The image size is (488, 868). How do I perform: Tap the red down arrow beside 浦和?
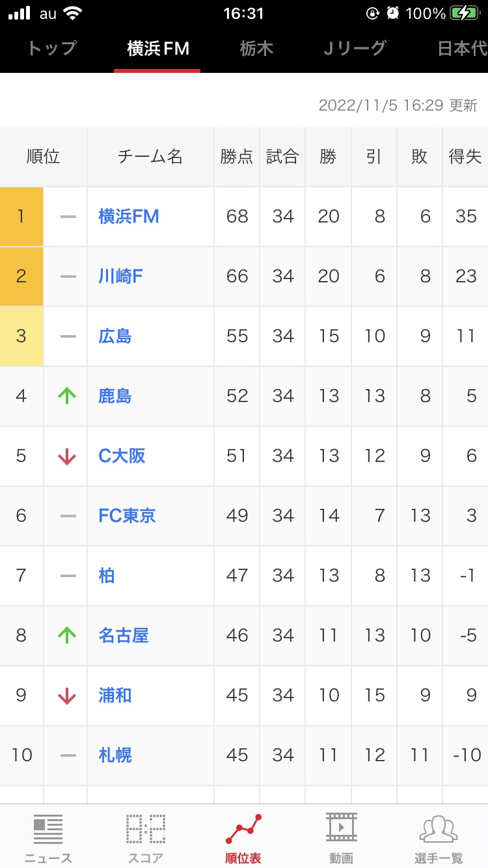click(67, 696)
